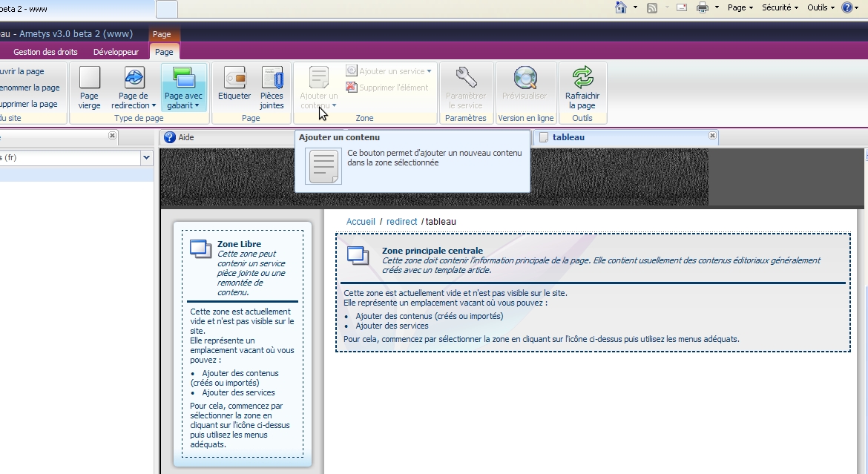Click the Page de redirection icon

pyautogui.click(x=134, y=78)
